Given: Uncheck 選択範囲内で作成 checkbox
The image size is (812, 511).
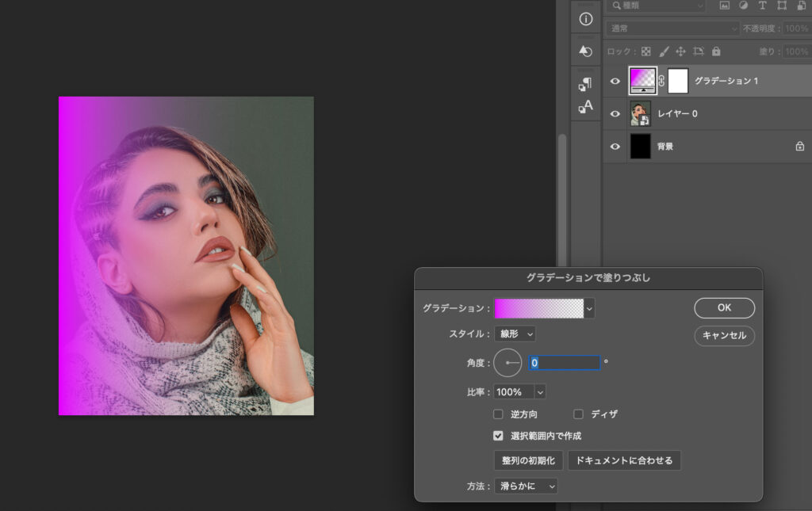Looking at the screenshot, I should click(x=498, y=436).
